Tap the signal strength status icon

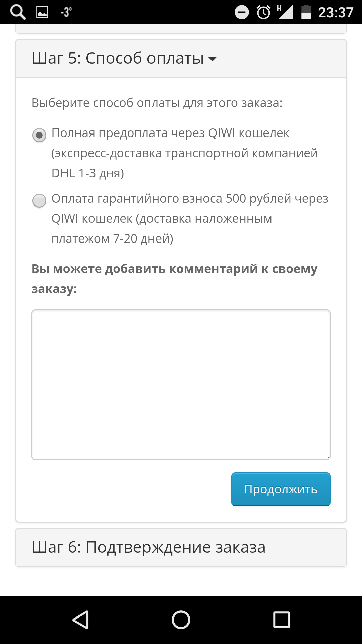285,12
